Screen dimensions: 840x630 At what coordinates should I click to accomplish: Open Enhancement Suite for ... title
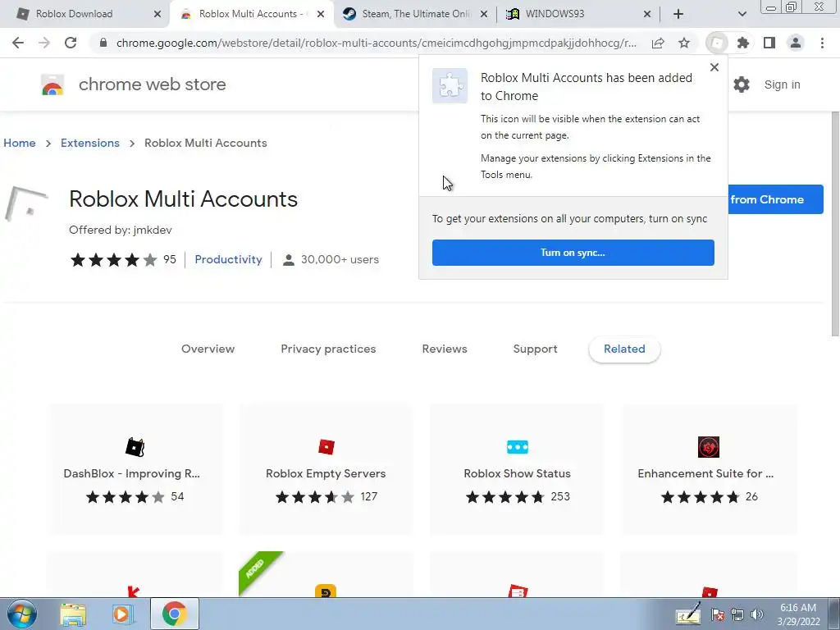pos(705,473)
